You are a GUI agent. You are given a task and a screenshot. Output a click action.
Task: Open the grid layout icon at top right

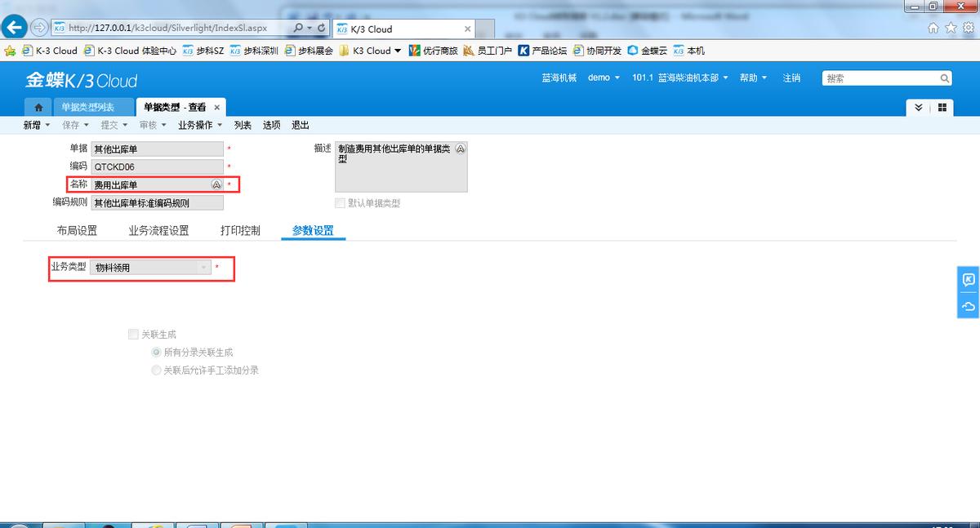[944, 107]
